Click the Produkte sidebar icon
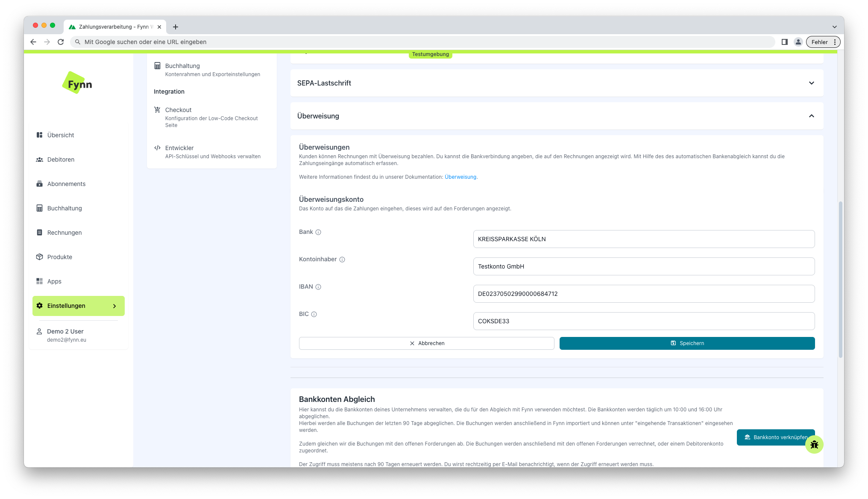This screenshot has height=499, width=868. point(39,257)
